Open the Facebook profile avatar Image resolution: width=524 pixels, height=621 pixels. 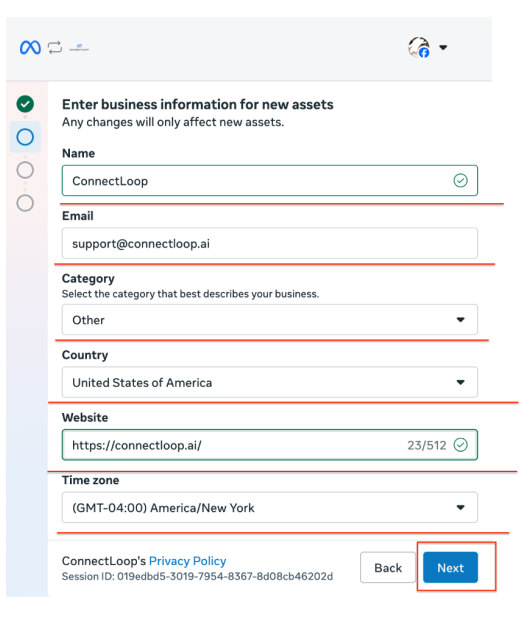click(419, 47)
